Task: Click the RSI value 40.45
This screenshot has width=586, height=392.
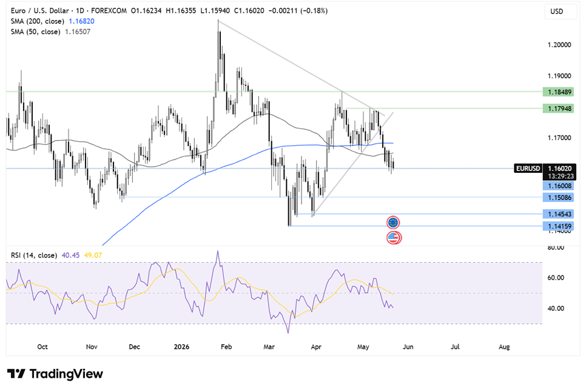Action: [x=70, y=255]
